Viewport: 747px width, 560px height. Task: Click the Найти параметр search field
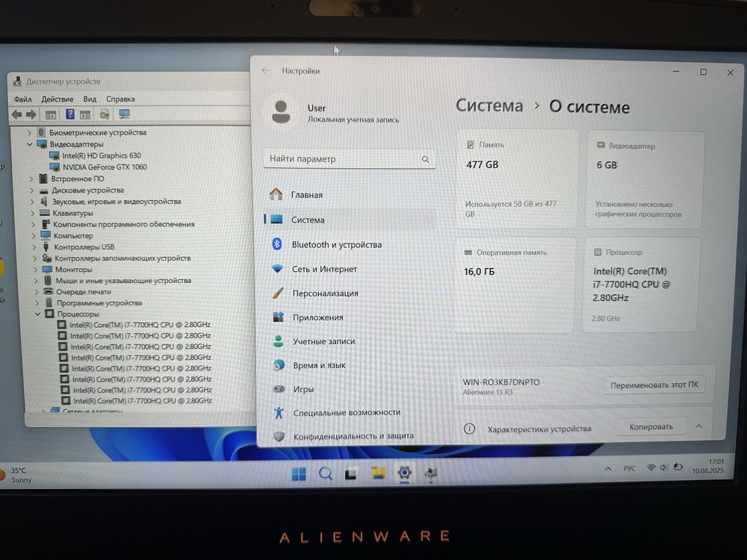tap(349, 159)
